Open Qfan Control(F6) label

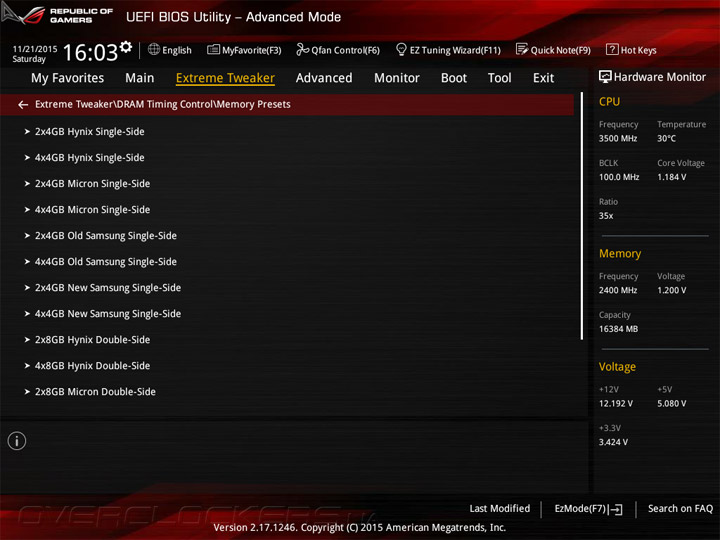pyautogui.click(x=346, y=51)
